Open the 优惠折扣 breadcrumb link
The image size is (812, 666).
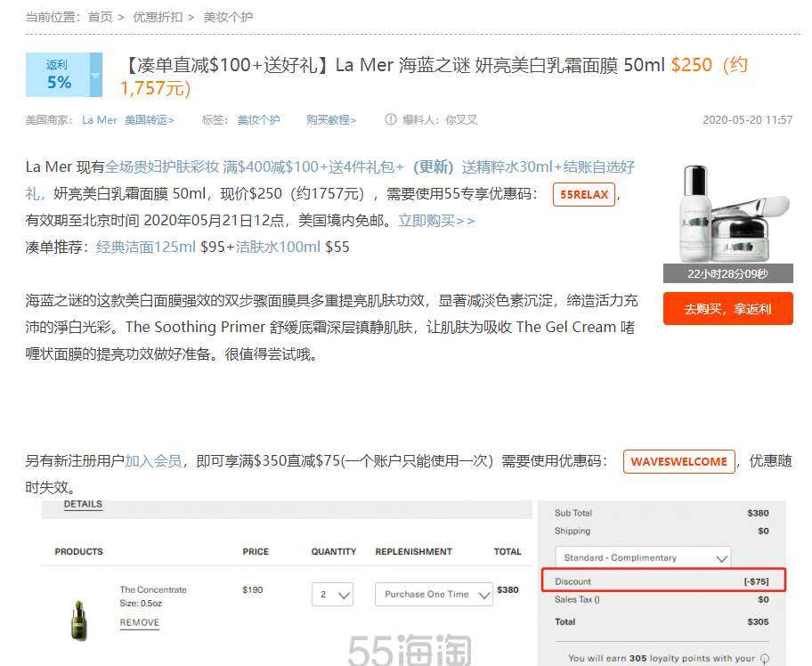click(158, 17)
